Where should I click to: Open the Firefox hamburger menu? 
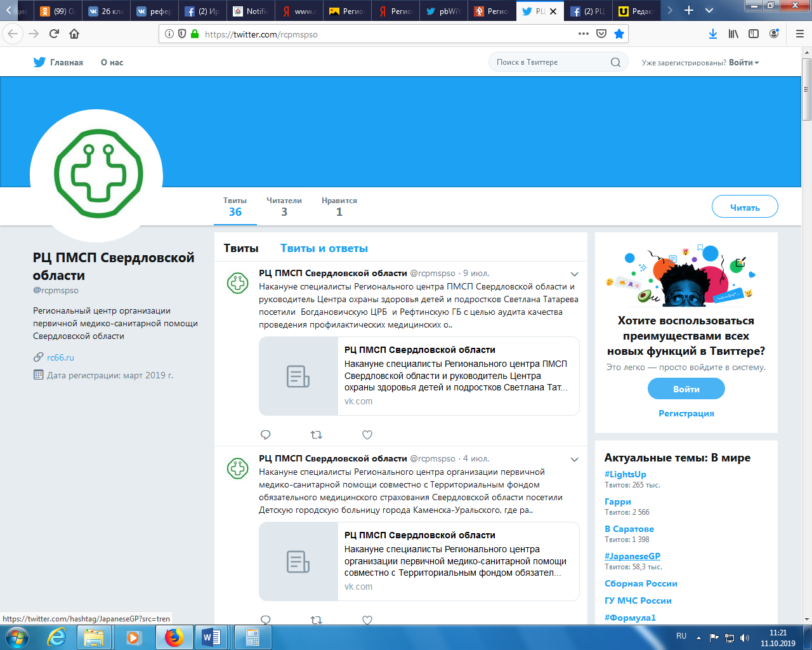(x=800, y=34)
